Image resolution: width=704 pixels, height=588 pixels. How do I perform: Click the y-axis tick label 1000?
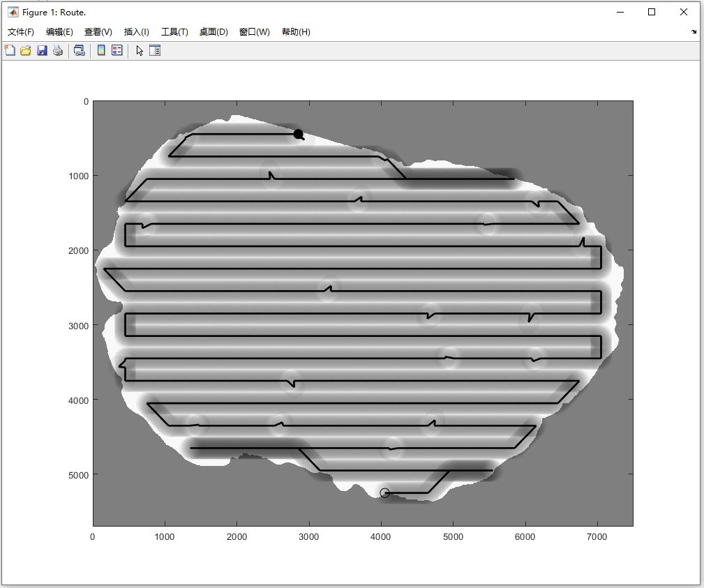pyautogui.click(x=79, y=176)
